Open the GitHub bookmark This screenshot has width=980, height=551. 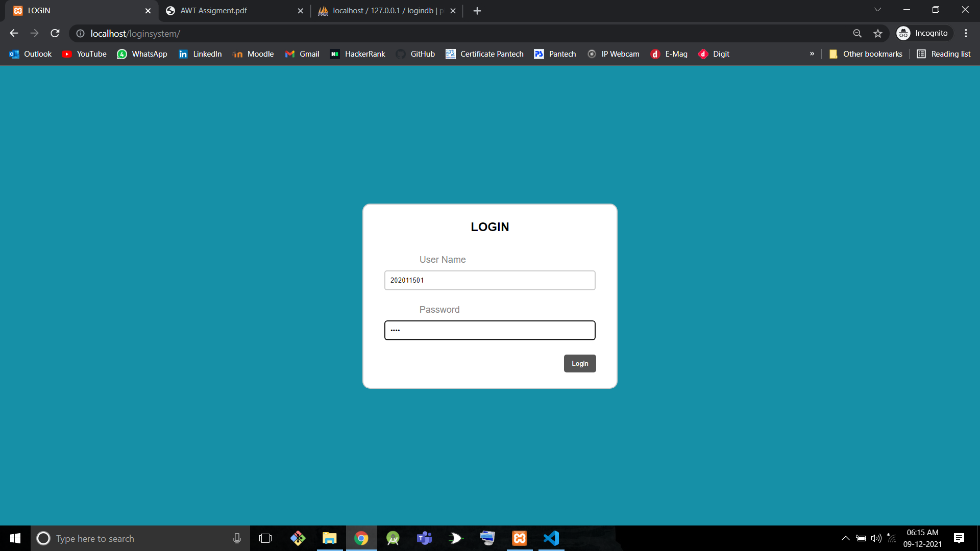click(416, 54)
